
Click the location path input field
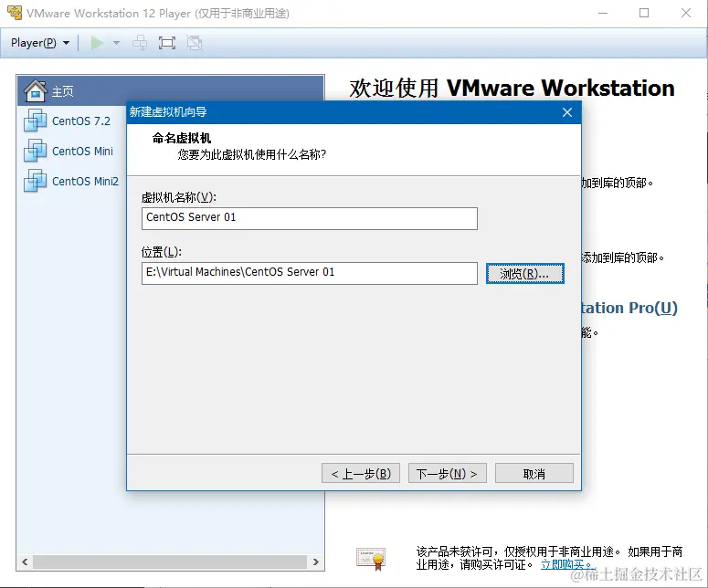[310, 273]
